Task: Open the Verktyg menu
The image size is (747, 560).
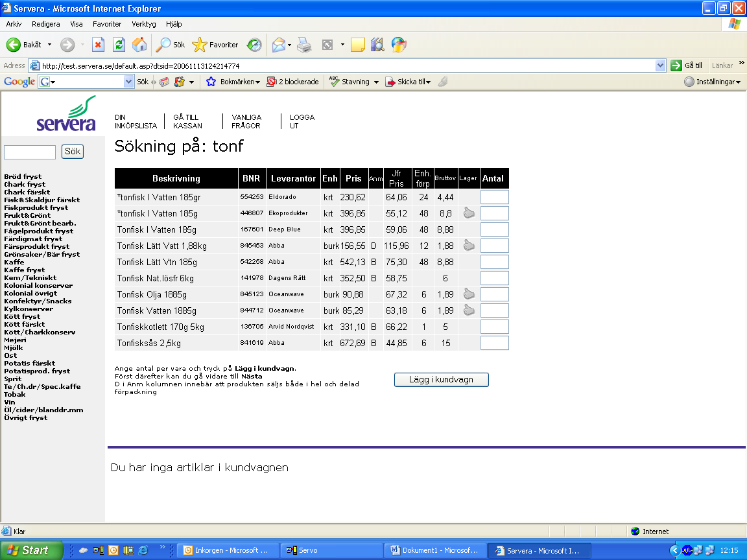Action: point(143,24)
